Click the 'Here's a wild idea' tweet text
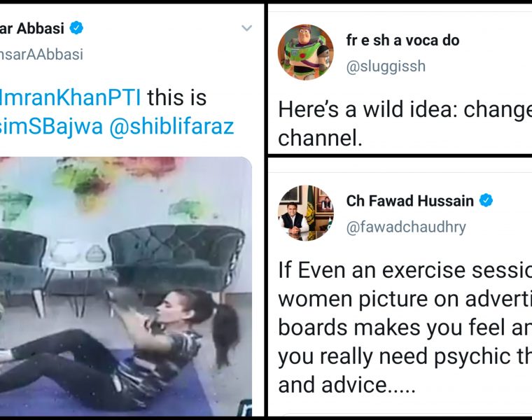Screen dimensions: 532x420 click(405, 124)
